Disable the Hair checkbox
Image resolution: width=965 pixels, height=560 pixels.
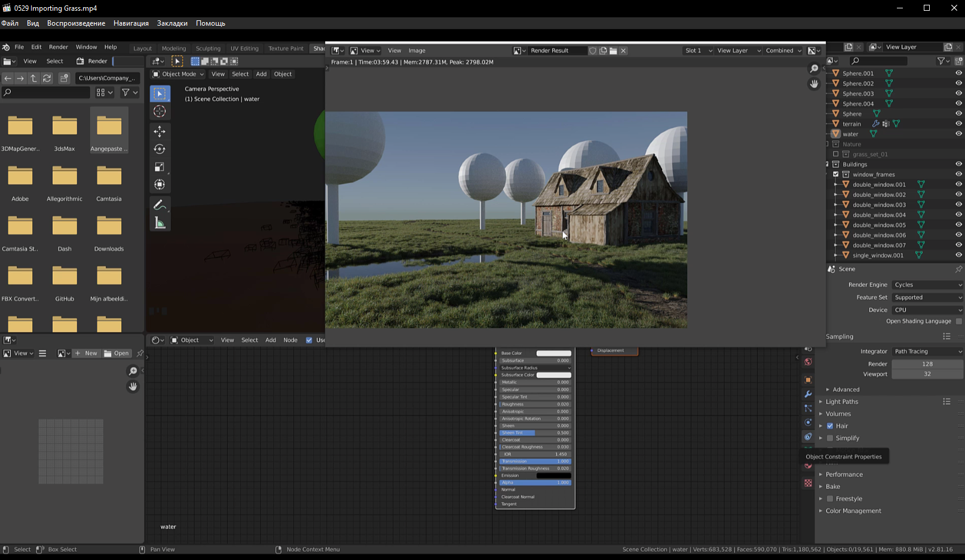point(830,426)
